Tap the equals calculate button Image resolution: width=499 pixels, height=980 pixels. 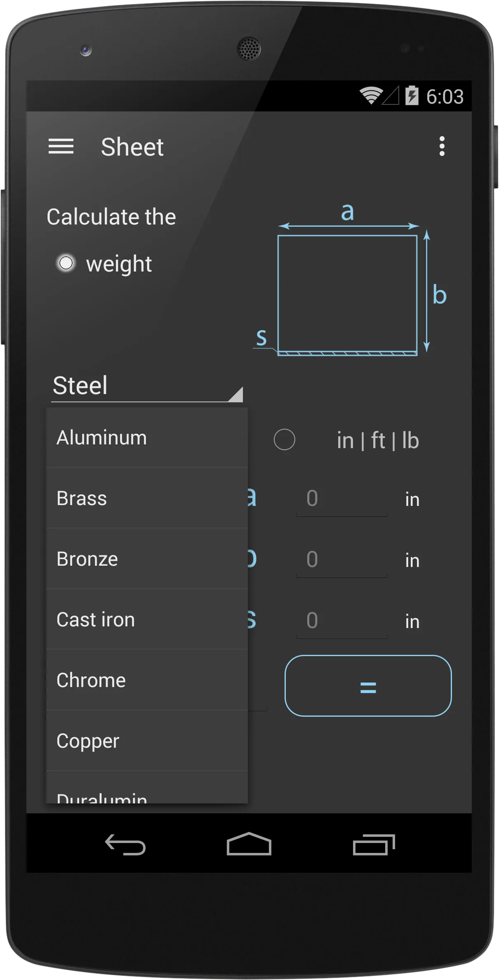[x=368, y=686]
